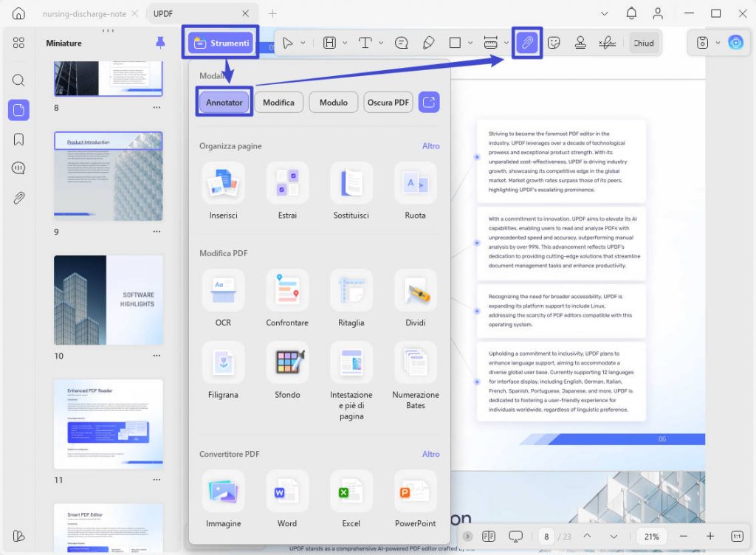Image resolution: width=756 pixels, height=555 pixels.
Task: Open options menu for thumbnail page 9
Action: [157, 231]
